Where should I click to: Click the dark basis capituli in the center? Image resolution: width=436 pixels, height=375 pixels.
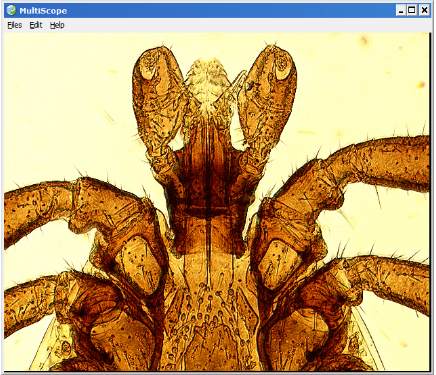click(x=208, y=193)
